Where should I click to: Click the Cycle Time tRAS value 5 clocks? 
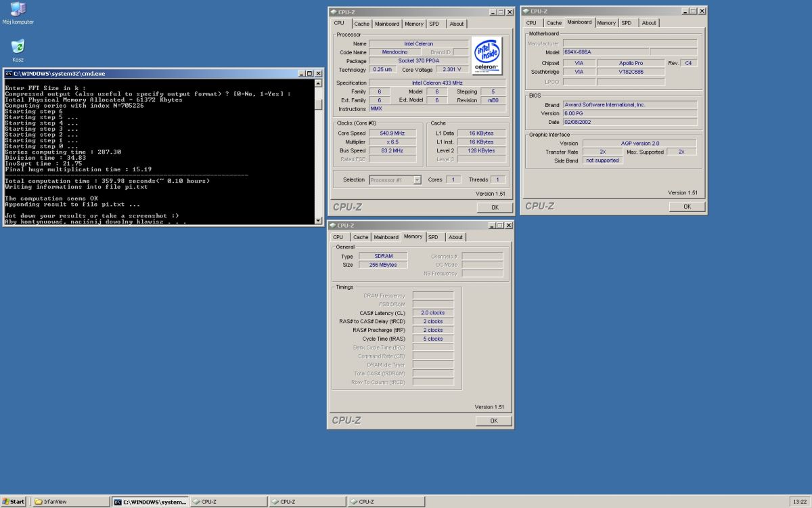(x=433, y=339)
